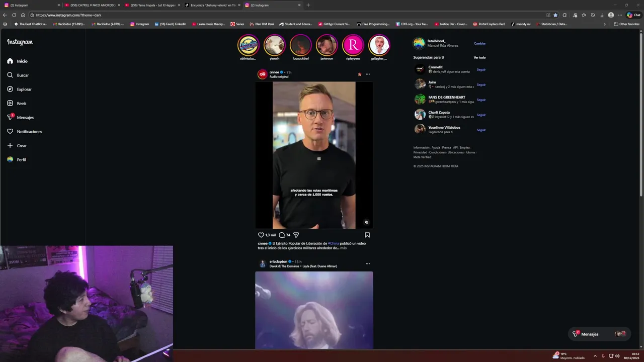Viewport: 644px width, 362px height.
Task: Click Cambiar to switch accounts
Action: (x=479, y=43)
